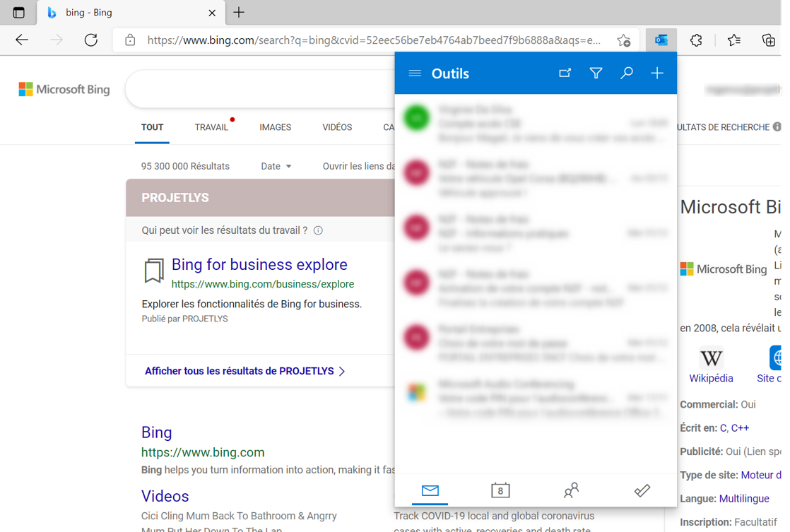Select the TOUT search tab
This screenshot has width=790, height=532.
pos(152,127)
